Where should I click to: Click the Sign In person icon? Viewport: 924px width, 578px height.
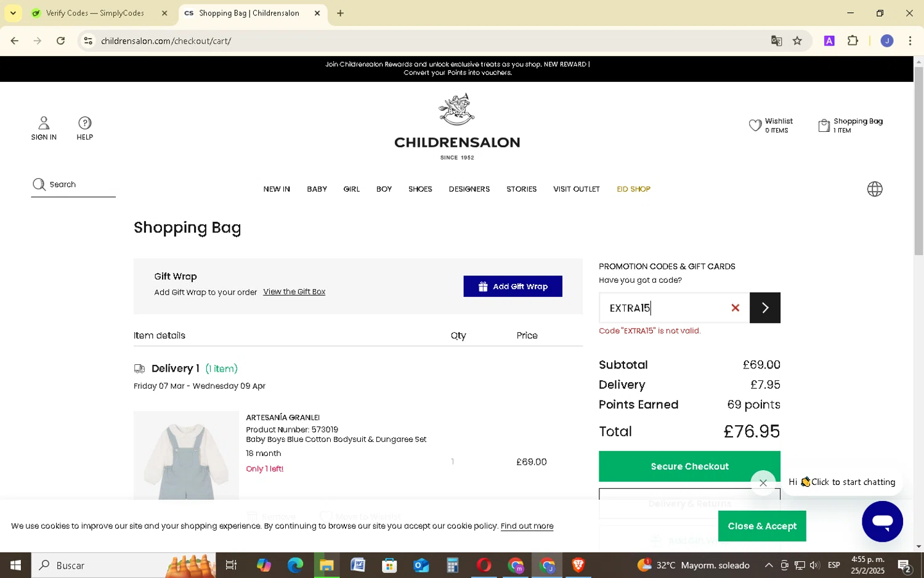coord(44,123)
